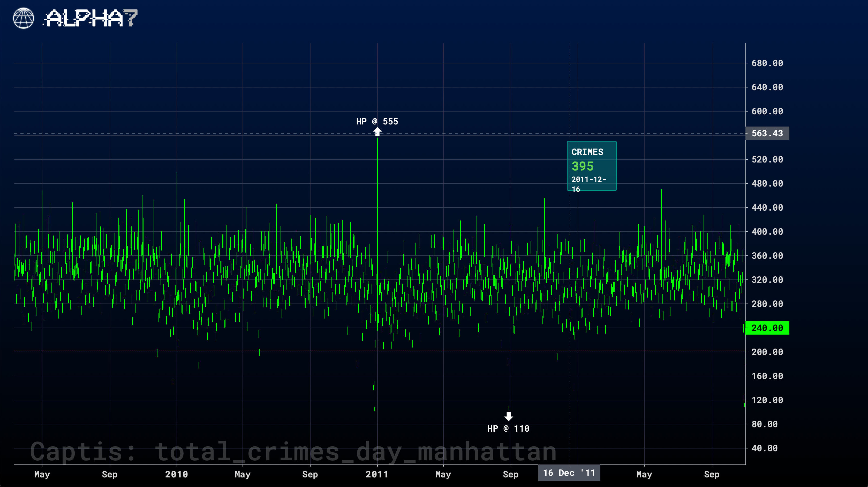This screenshot has width=868, height=487.
Task: Click the 480.00 y-axis label
Action: coord(767,183)
